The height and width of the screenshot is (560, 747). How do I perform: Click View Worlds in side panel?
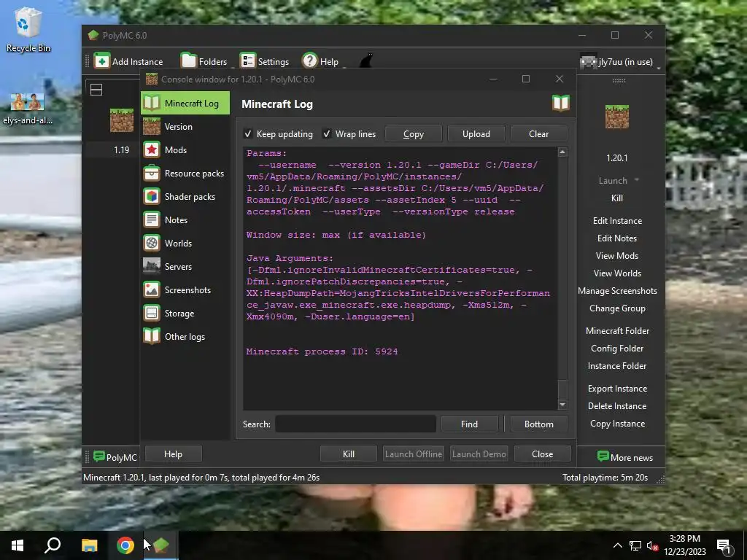(617, 273)
